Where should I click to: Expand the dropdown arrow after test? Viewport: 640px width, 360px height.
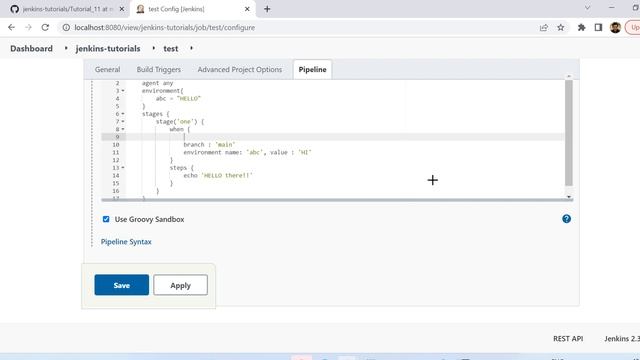pyautogui.click(x=191, y=48)
